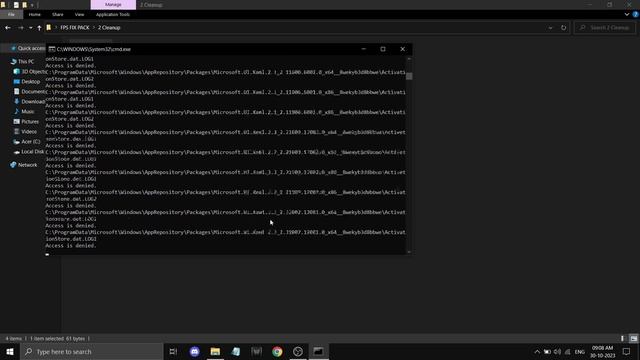The image size is (640, 360).
Task: Switch to the Share ribbon tab
Action: (58, 14)
